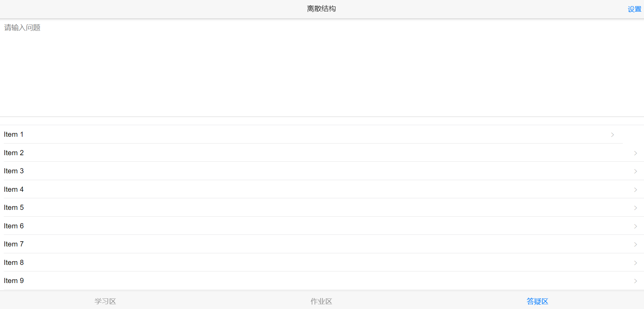
Task: Select the Item 7 list row label
Action: coord(14,244)
